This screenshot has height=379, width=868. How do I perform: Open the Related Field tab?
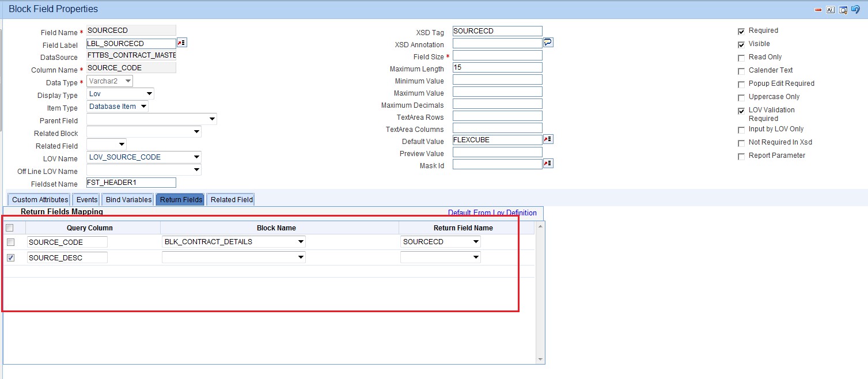pos(232,200)
